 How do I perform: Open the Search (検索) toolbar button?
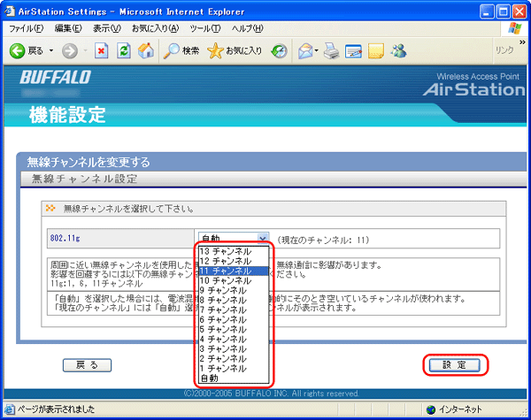[x=181, y=50]
